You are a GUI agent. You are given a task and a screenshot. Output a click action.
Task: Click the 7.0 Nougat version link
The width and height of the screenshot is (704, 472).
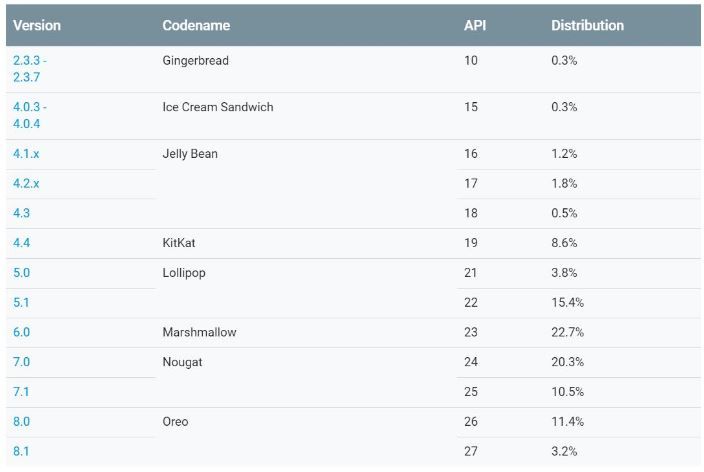(21, 362)
